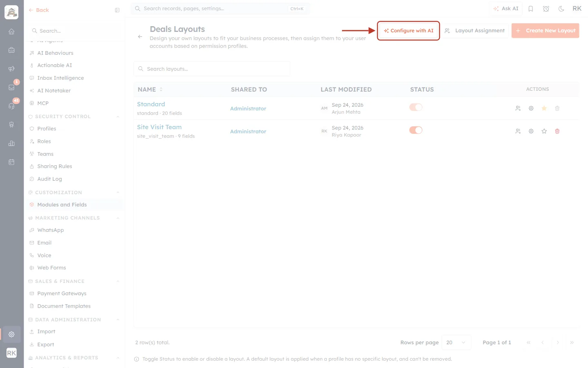
Task: Open the bar chart analytics rail icon
Action: pyautogui.click(x=11, y=143)
